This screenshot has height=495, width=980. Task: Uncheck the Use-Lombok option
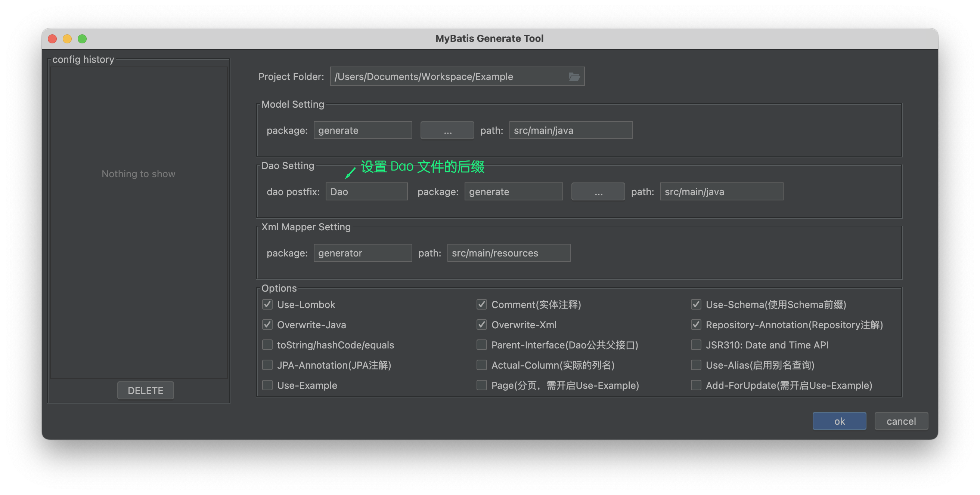pos(267,305)
